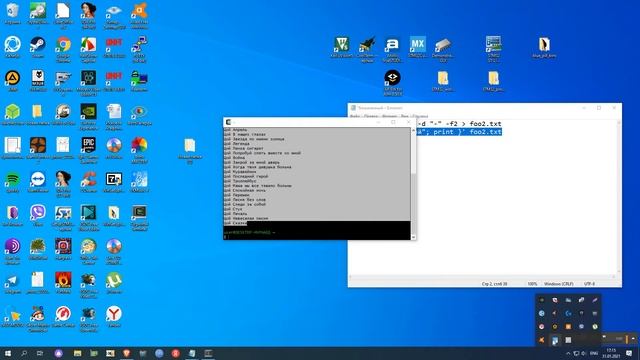Screen dimensions: 640x360
Task: Click the ENG language indicator
Action: pos(594,353)
